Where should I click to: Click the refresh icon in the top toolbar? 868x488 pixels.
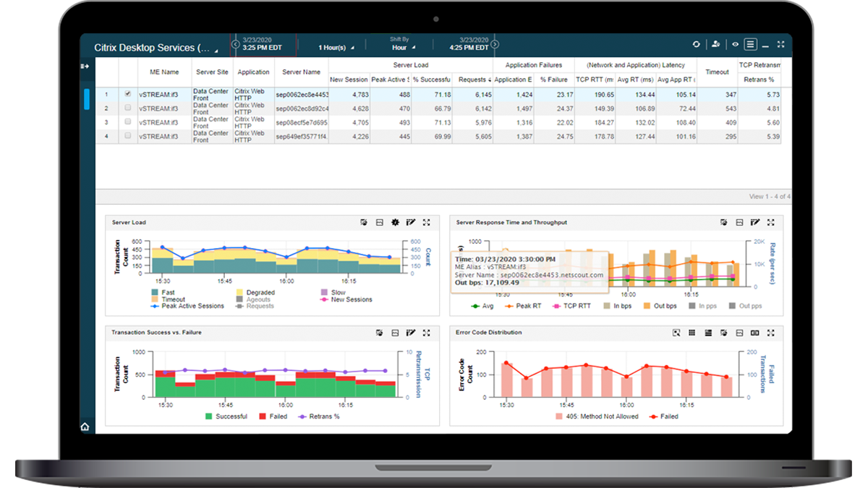click(x=697, y=44)
